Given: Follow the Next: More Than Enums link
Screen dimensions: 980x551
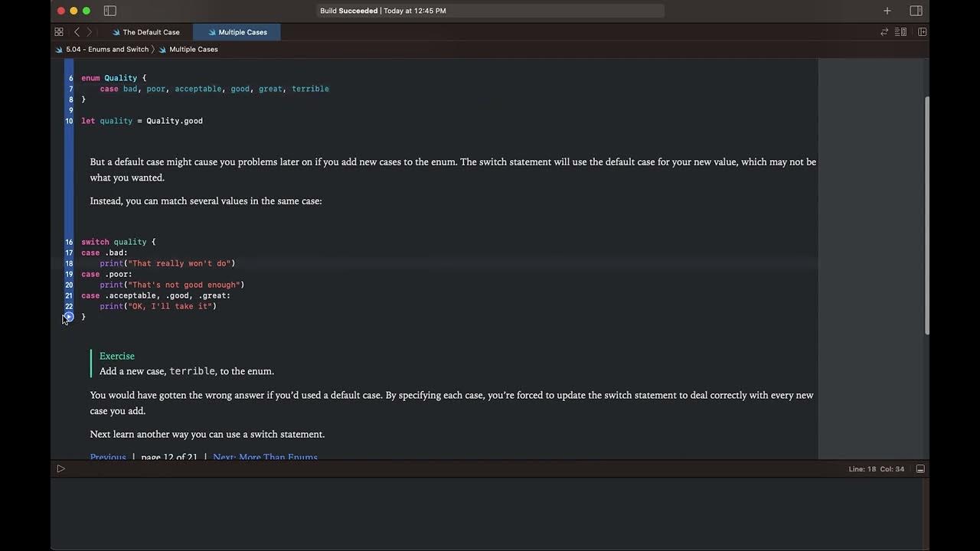Looking at the screenshot, I should (265, 457).
